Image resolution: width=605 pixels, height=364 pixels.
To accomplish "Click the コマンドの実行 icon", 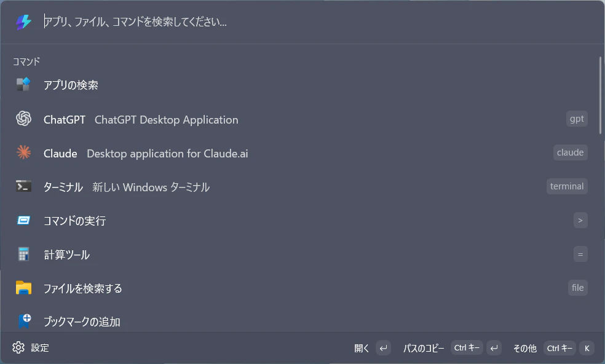I will (x=23, y=220).
